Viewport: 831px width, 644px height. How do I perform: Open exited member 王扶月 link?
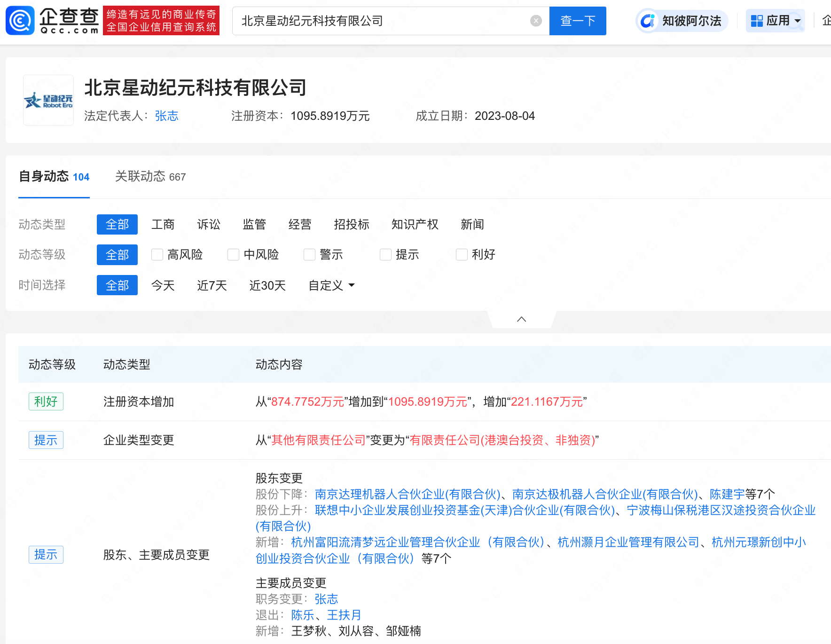[344, 615]
